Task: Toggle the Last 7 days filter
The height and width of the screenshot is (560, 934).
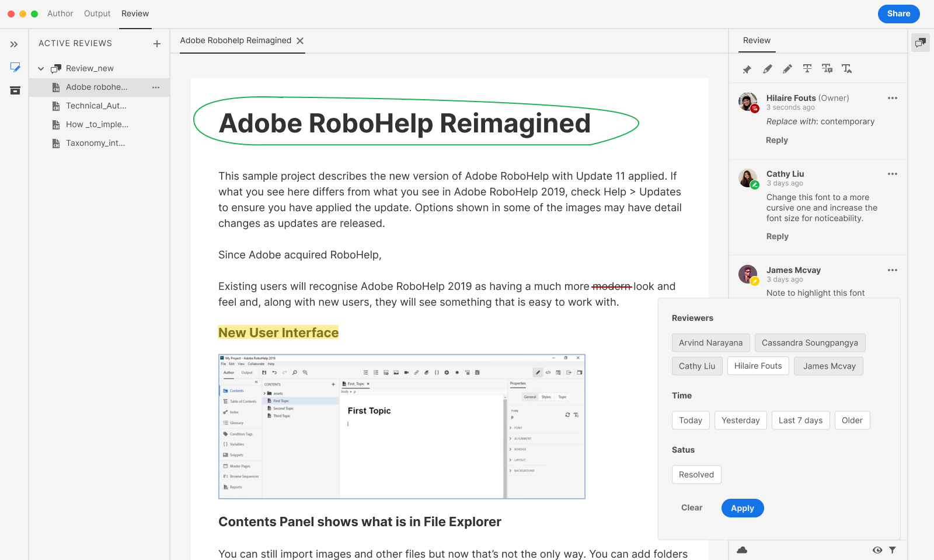Action: click(x=801, y=421)
